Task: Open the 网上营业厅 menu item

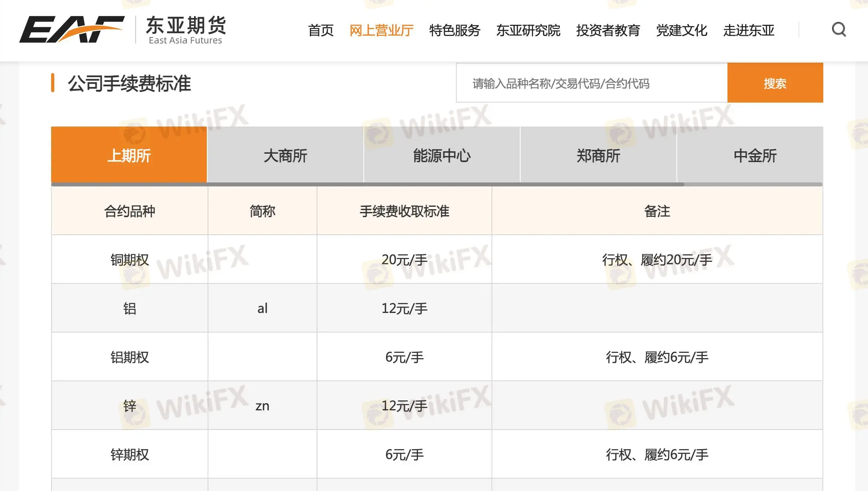Action: [381, 30]
